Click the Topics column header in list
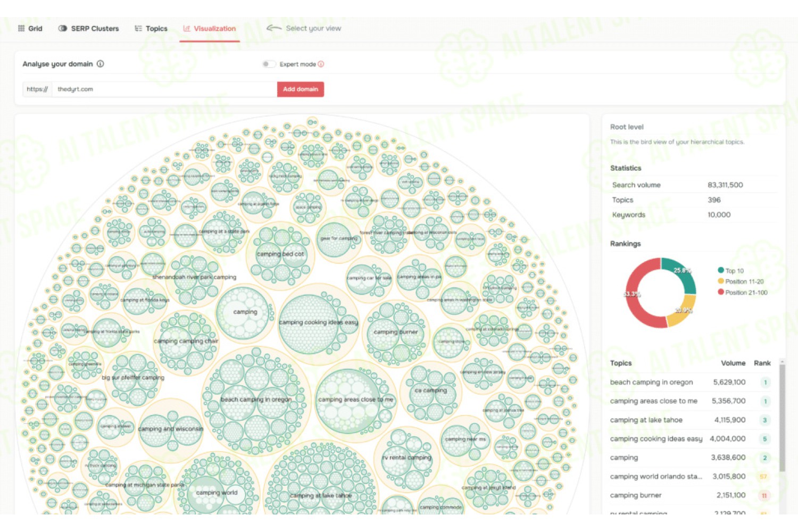Viewport: 798px width, 532px height. (x=621, y=363)
